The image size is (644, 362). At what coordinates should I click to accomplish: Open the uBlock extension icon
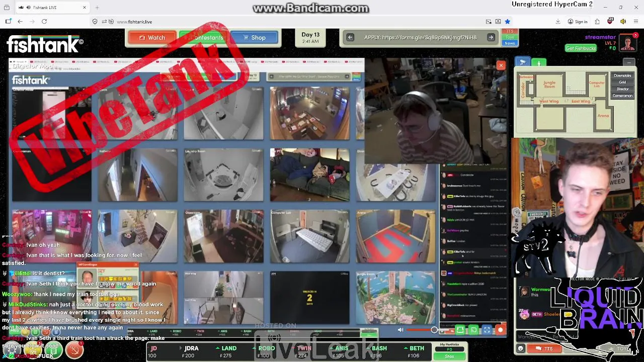coord(610,21)
